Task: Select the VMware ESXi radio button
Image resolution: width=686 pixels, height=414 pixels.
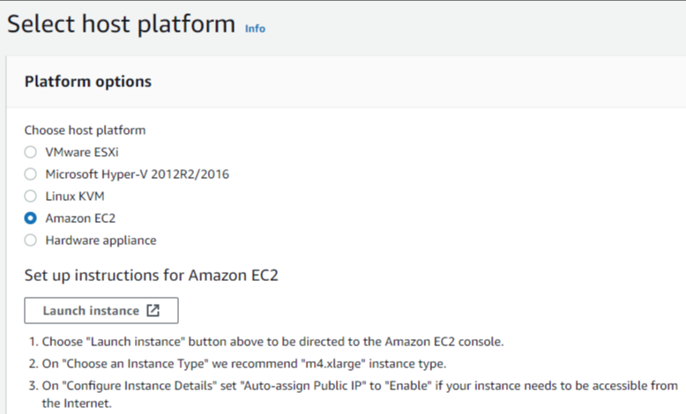Action: 31,152
